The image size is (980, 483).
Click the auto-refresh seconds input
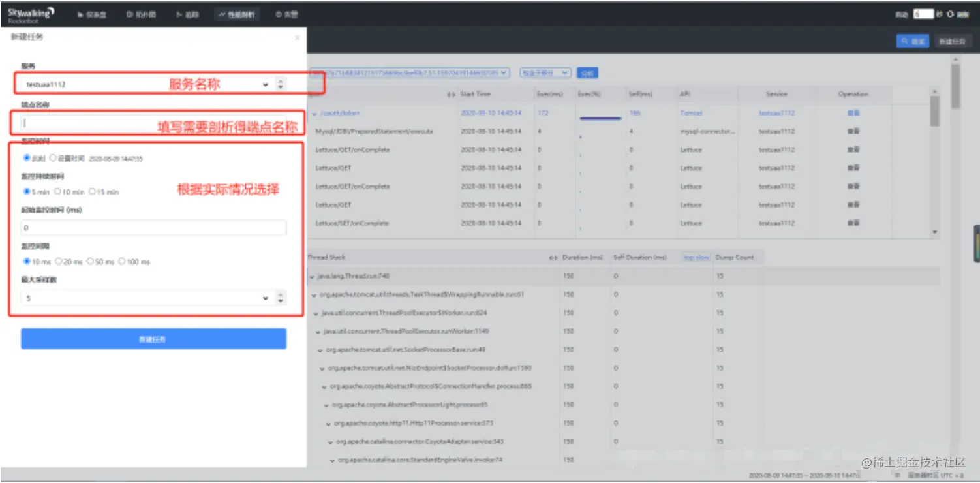[923, 14]
